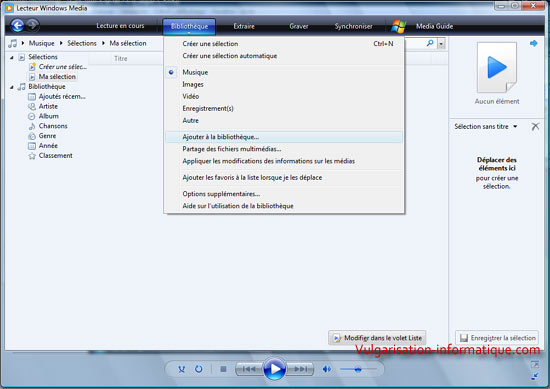The image size is (550, 389).
Task: Open the Artiste view
Action: [48, 106]
